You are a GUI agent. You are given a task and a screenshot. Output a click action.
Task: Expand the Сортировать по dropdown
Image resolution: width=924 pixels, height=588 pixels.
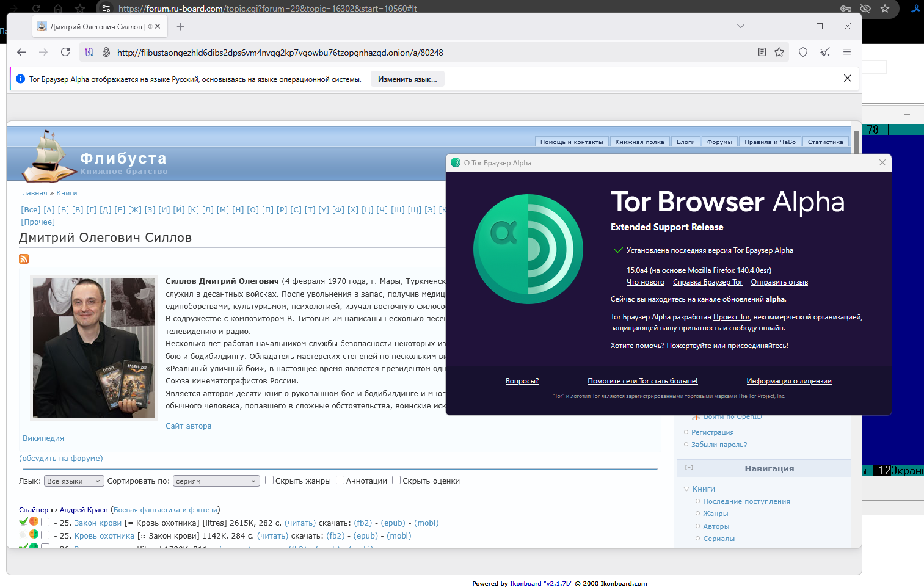coord(216,481)
